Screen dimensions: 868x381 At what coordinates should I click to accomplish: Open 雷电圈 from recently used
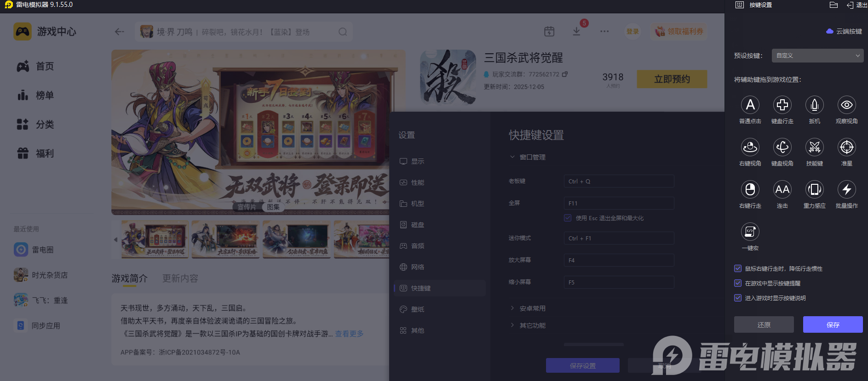point(34,250)
